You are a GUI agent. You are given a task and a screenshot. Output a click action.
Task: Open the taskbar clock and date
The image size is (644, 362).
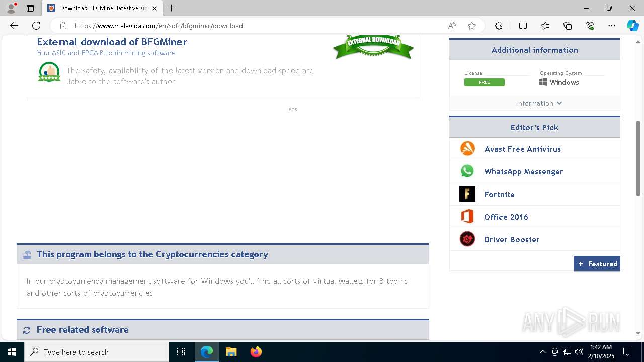pos(602,352)
